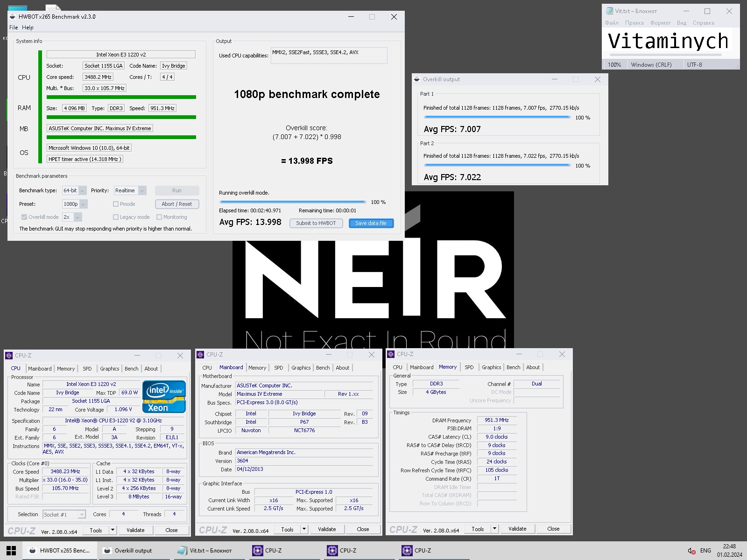
Task: Click CPU-Z Mainboard window title icon
Action: coord(200,355)
